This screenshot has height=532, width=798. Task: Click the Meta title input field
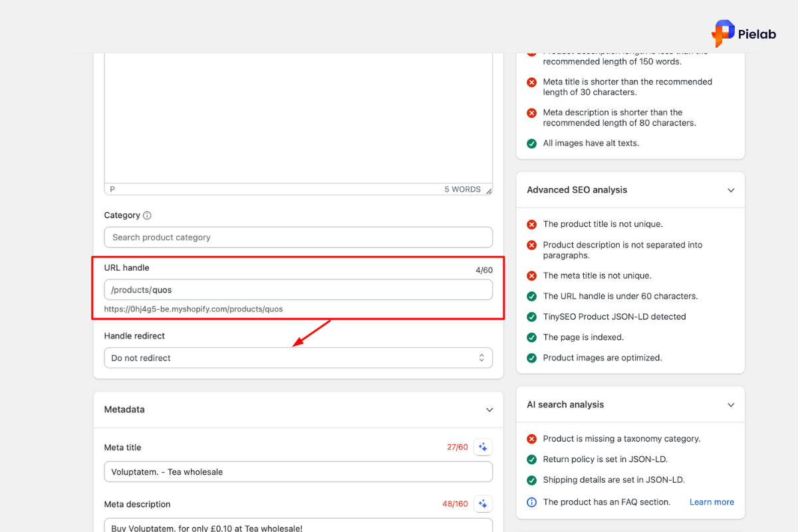click(x=298, y=472)
